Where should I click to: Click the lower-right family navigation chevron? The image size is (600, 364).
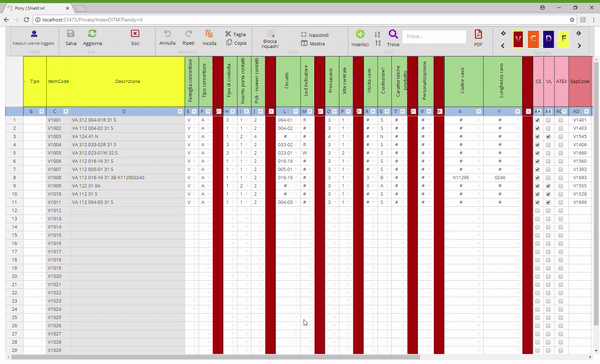[x=579, y=46]
